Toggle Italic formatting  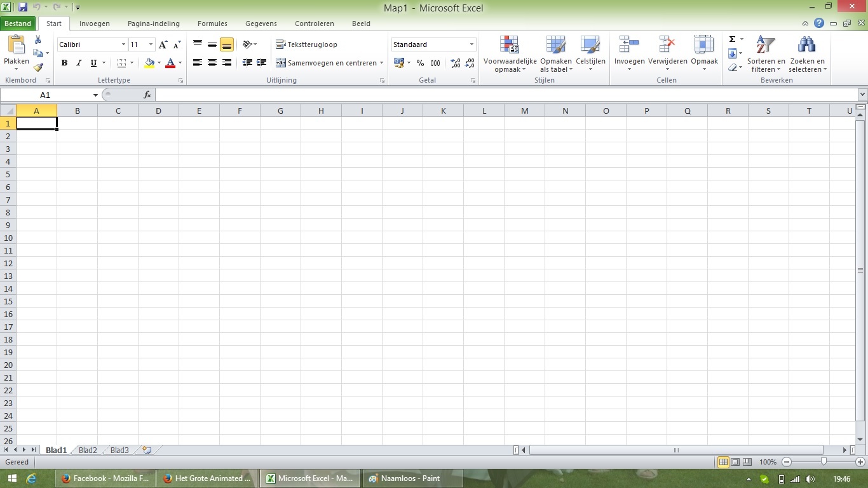point(79,63)
